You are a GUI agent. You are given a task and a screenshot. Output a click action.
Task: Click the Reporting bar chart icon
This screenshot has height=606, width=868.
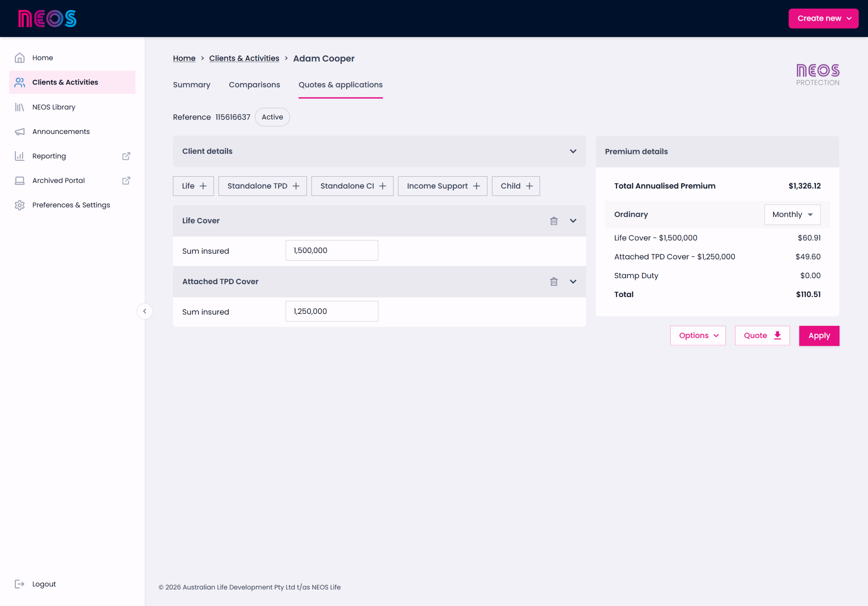(20, 156)
